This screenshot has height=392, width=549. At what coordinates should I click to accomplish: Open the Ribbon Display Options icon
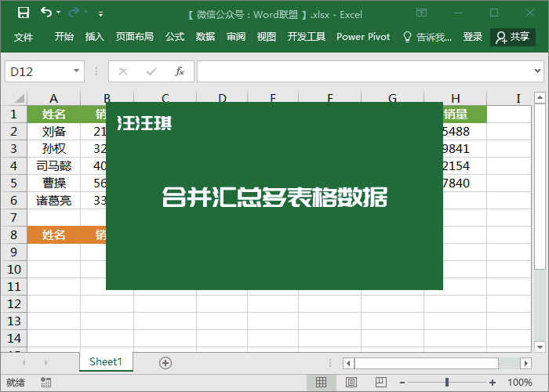422,13
